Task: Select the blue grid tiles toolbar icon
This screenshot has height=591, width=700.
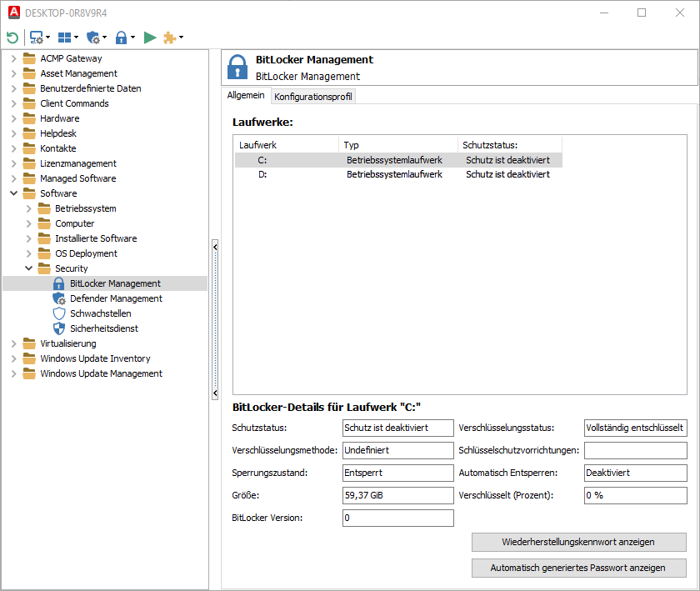Action: 67,38
